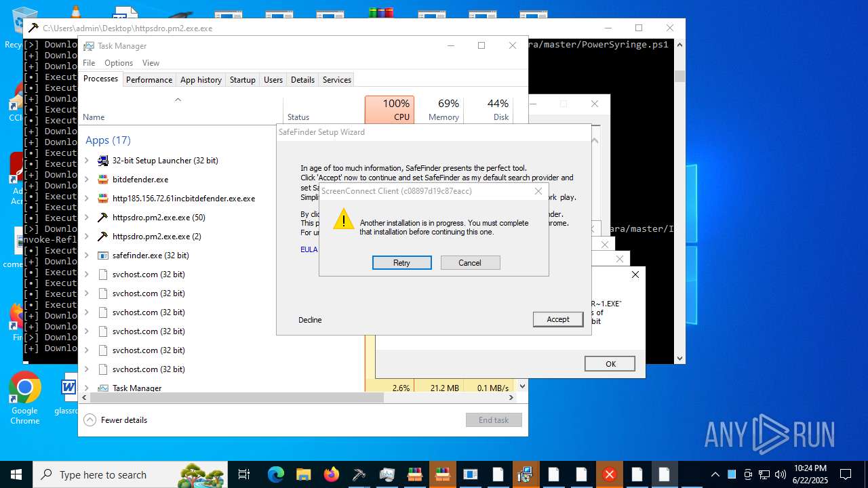Sort by the Disk column header

point(488,110)
